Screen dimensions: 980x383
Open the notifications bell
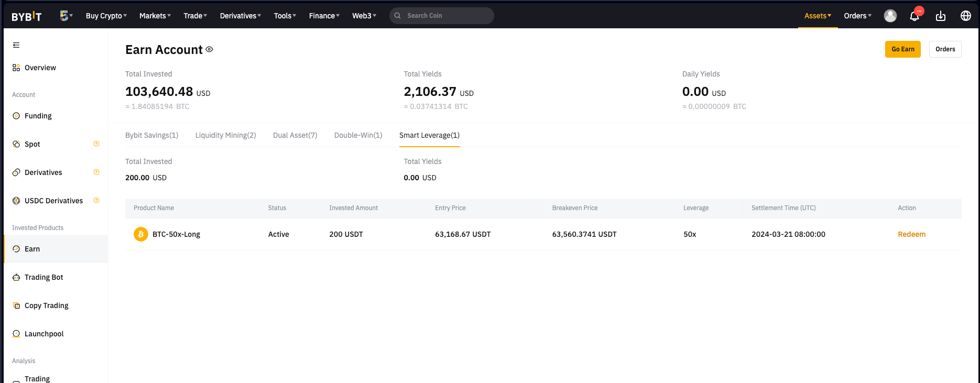[x=914, y=16]
